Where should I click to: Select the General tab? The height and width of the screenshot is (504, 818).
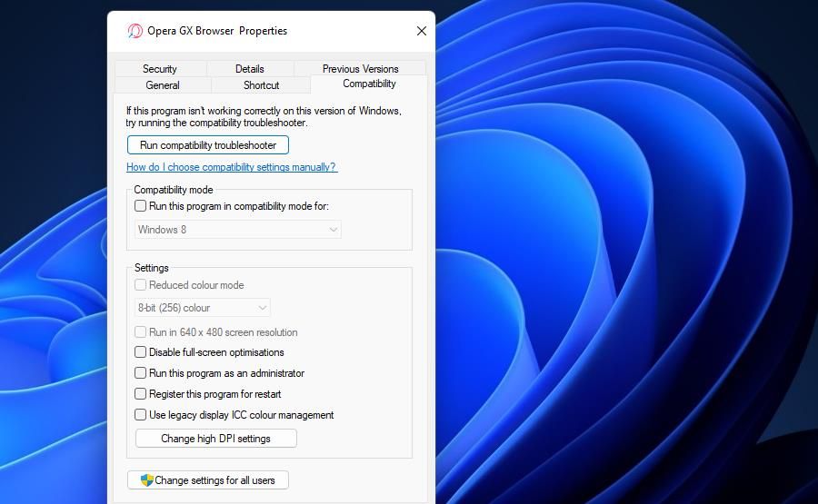(163, 85)
